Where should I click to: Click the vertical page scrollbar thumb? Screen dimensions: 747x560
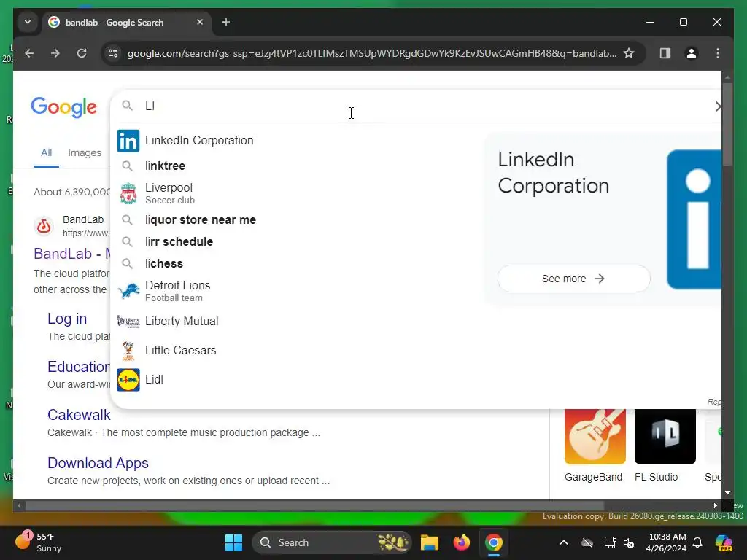727,125
